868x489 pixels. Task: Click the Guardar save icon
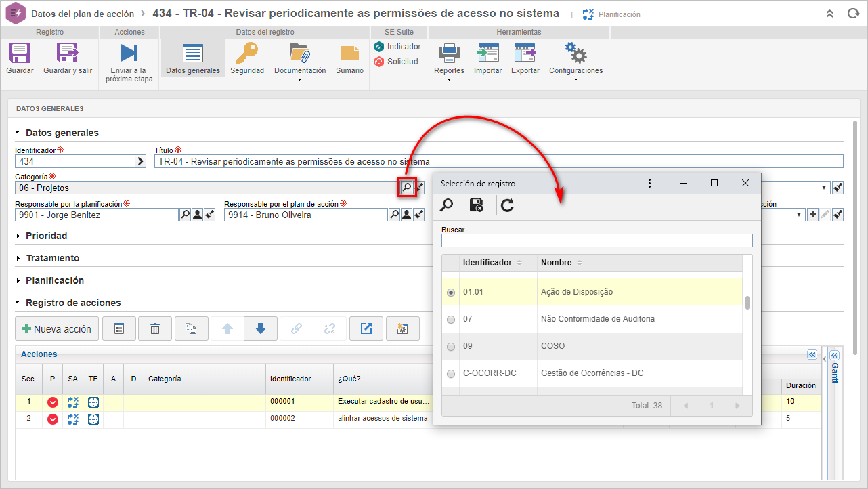(20, 53)
